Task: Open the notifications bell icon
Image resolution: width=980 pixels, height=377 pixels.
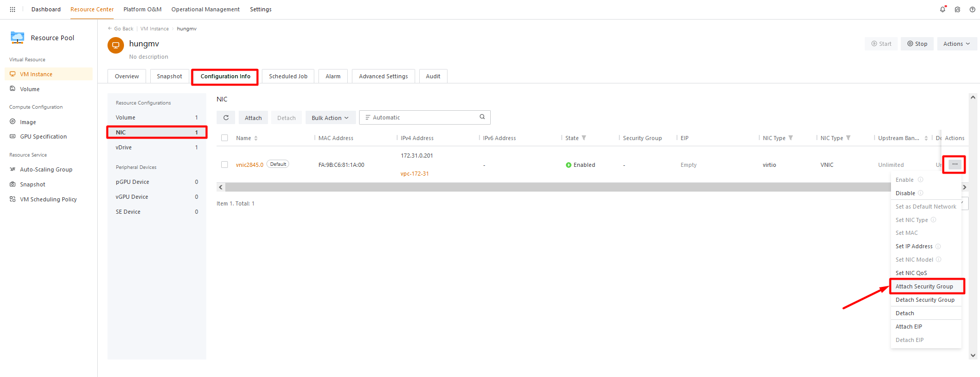Action: [942, 9]
